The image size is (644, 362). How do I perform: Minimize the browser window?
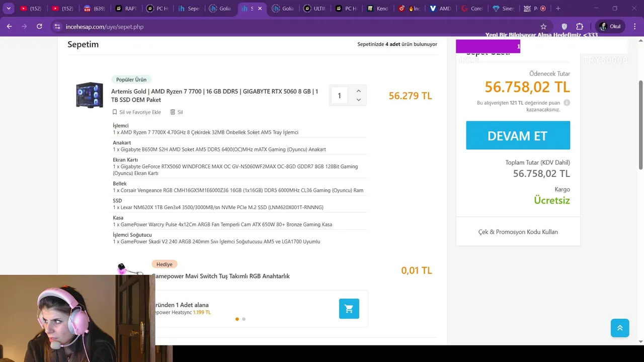click(596, 9)
